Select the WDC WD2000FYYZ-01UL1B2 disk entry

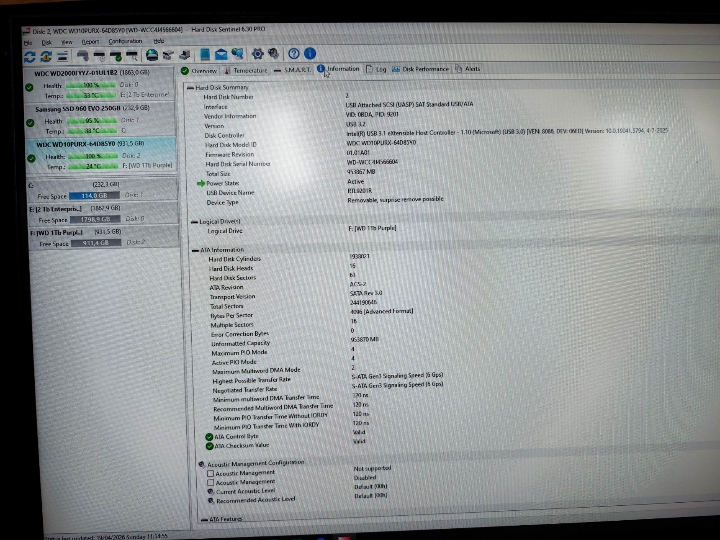coord(99,84)
